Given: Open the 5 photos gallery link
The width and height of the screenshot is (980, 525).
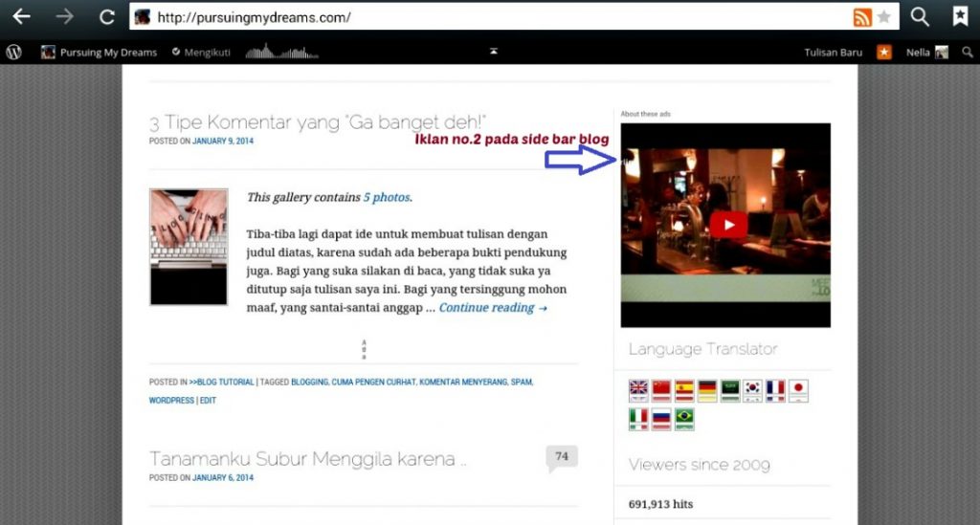Looking at the screenshot, I should [387, 197].
